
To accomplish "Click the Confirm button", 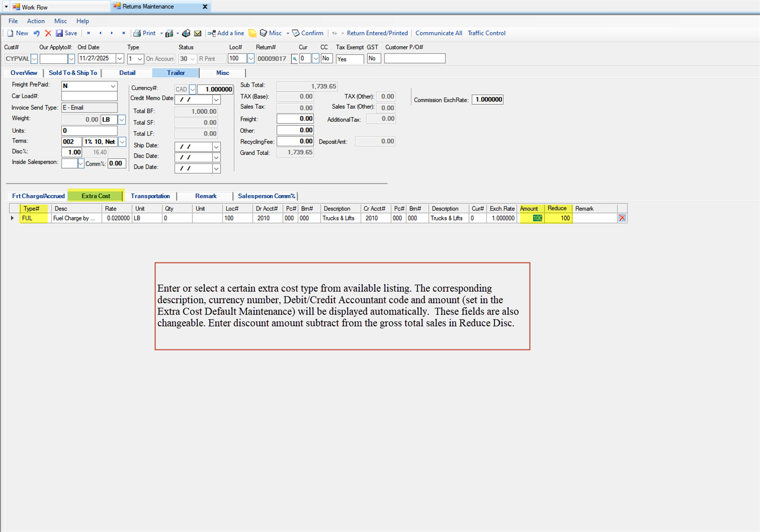I will click(308, 33).
